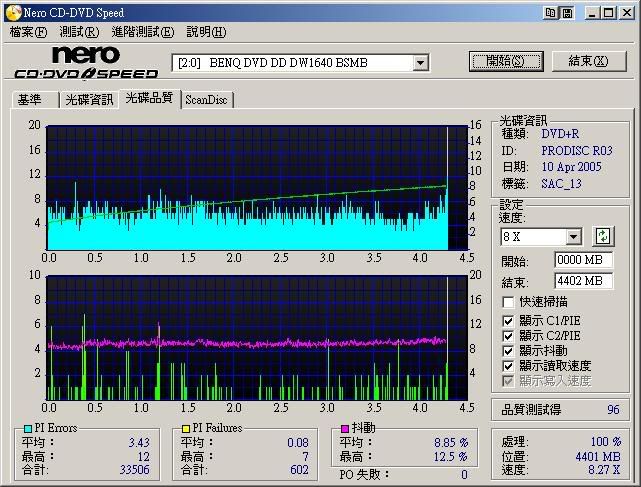Click the Nero app icon in title bar
The width and height of the screenshot is (641, 487).
(x=11, y=11)
